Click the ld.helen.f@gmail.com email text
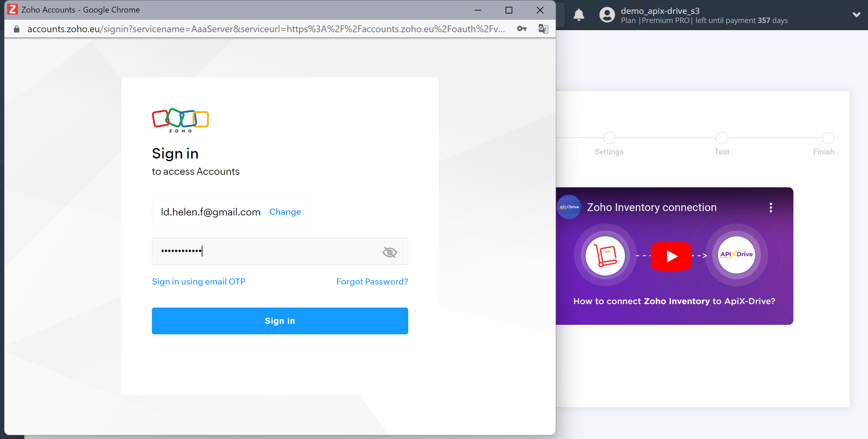This screenshot has width=868, height=439. pyautogui.click(x=211, y=212)
